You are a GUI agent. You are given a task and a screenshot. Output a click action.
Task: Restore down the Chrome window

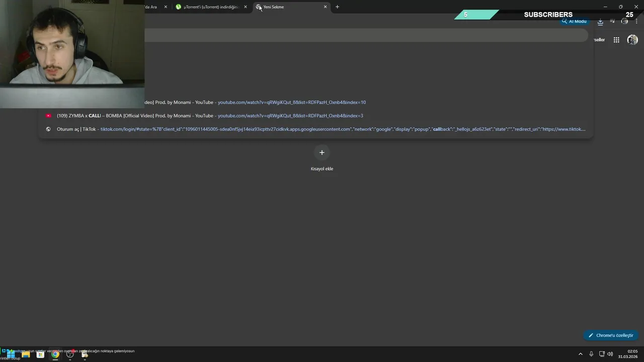[x=620, y=7]
